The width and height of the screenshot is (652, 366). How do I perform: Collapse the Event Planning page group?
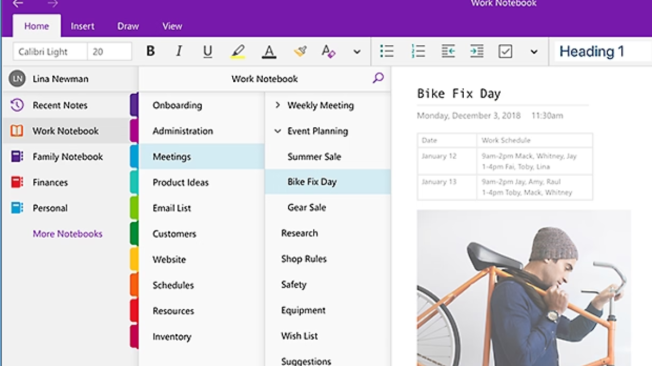tap(277, 131)
